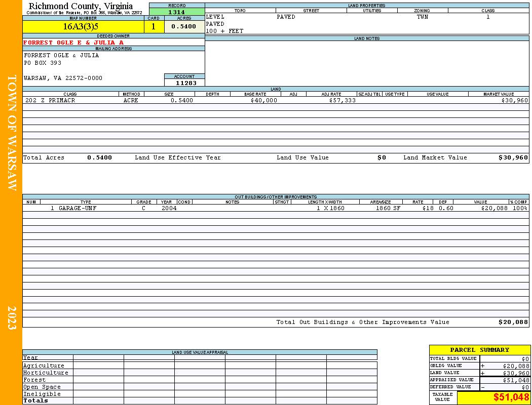Select the 1 X 1860 dimensions cell

[x=330, y=208]
